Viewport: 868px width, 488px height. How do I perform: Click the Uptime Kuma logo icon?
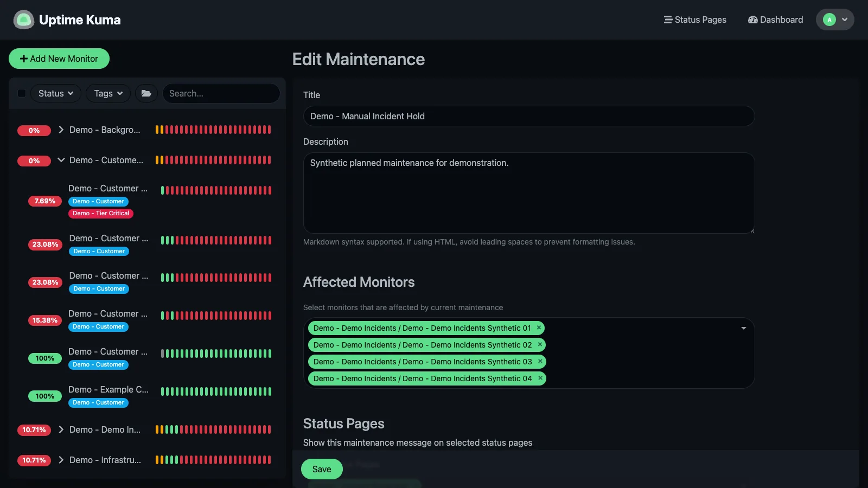coord(23,20)
